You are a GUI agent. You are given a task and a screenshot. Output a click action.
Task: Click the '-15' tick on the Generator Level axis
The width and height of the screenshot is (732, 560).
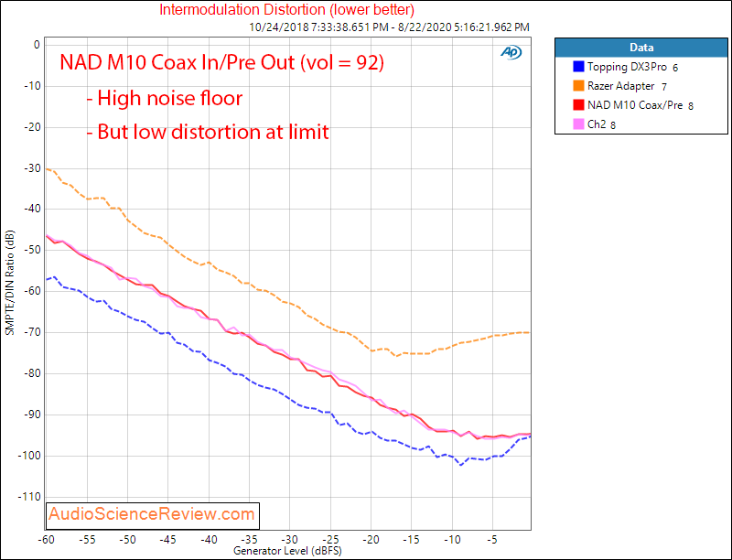[411, 540]
